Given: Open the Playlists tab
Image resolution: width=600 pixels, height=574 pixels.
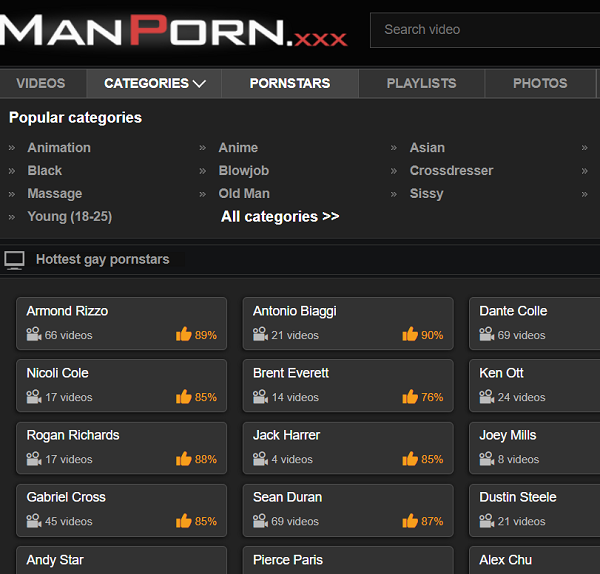Looking at the screenshot, I should point(421,83).
